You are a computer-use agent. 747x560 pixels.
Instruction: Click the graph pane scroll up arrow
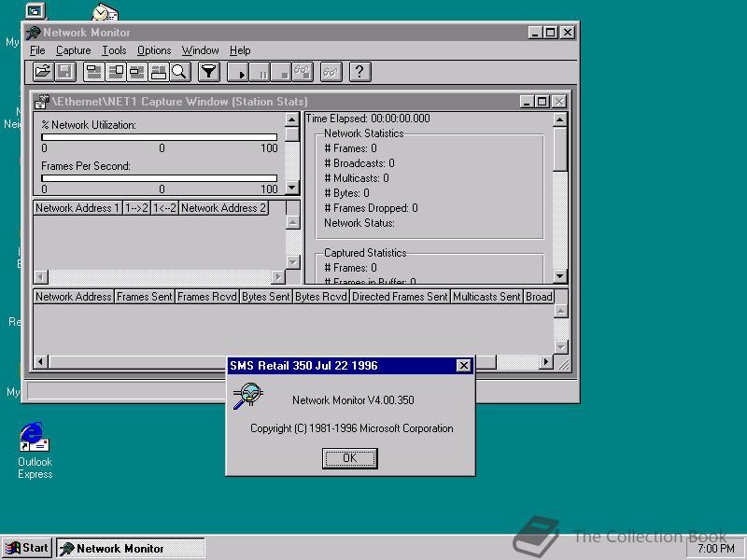292,119
